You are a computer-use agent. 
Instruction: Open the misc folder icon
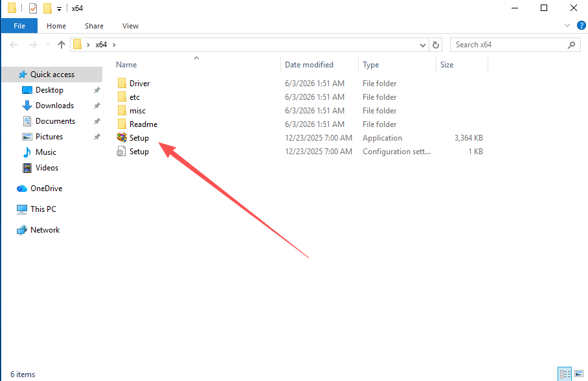tap(122, 110)
